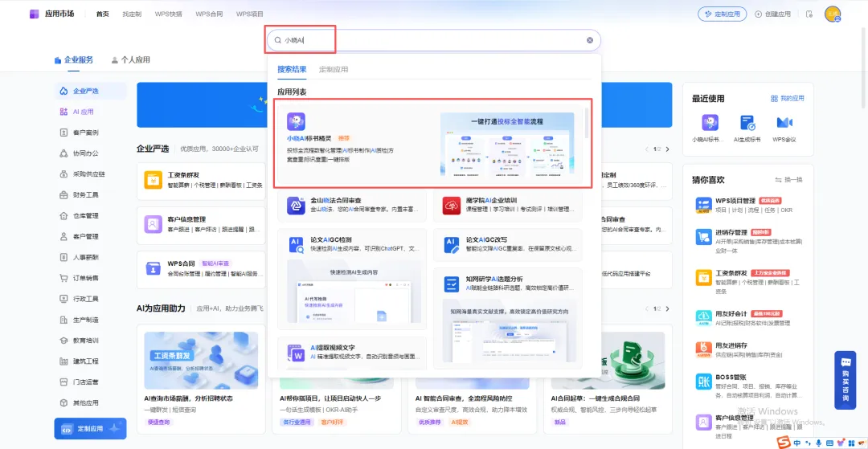This screenshot has height=449, width=868.
Task: Select 客户管理 in left sidebar
Action: 90,237
